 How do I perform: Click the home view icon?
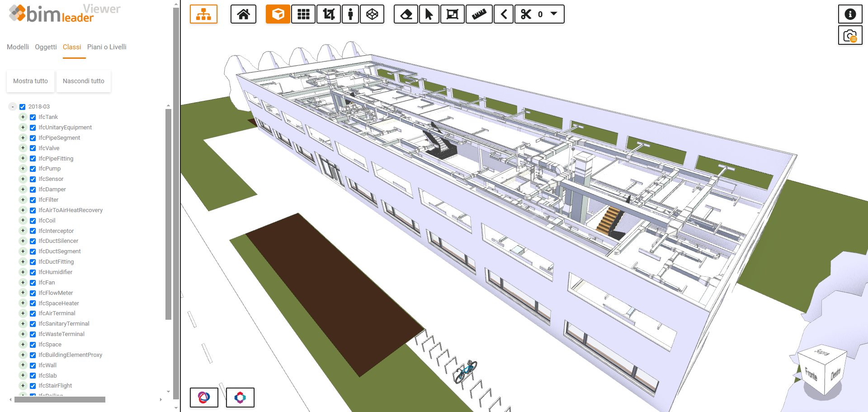(x=243, y=14)
